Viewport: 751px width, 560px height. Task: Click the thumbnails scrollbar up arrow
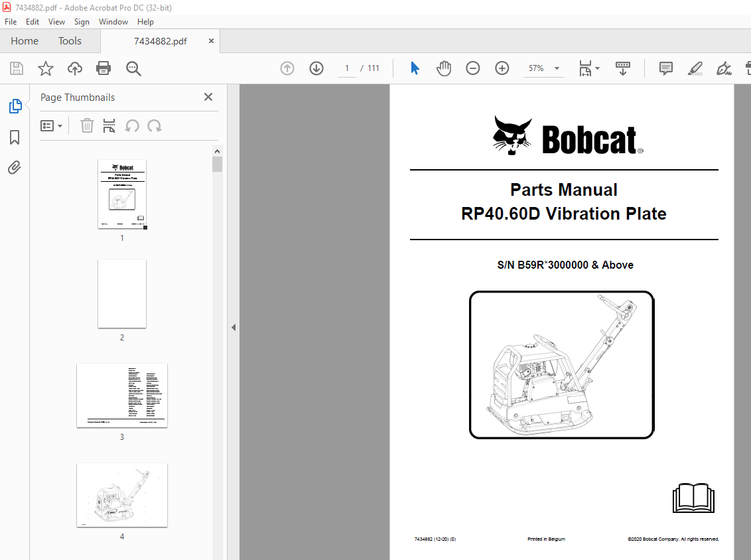coord(217,151)
